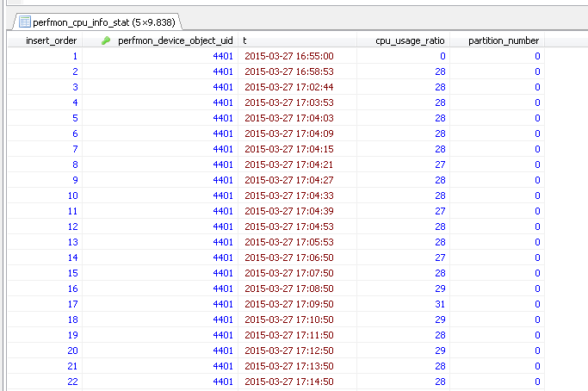
Task: Select cpu_usage_ratio 31 in row 17
Action: pyautogui.click(x=403, y=304)
